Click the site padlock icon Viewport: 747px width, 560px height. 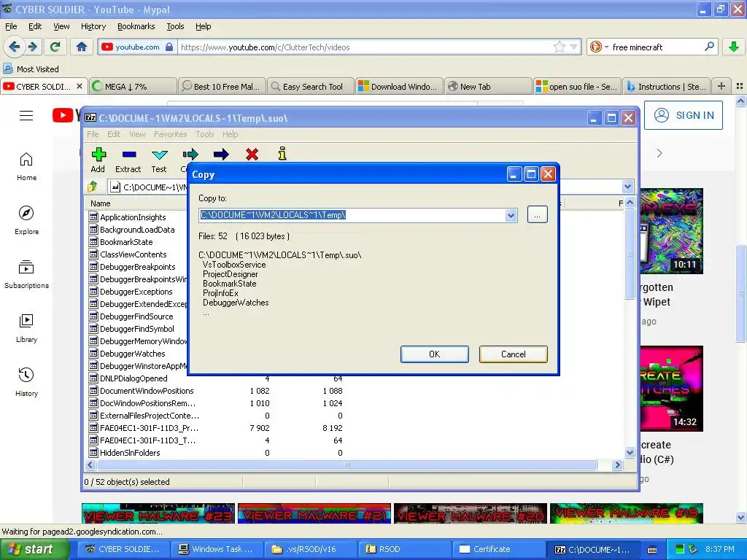pos(169,47)
